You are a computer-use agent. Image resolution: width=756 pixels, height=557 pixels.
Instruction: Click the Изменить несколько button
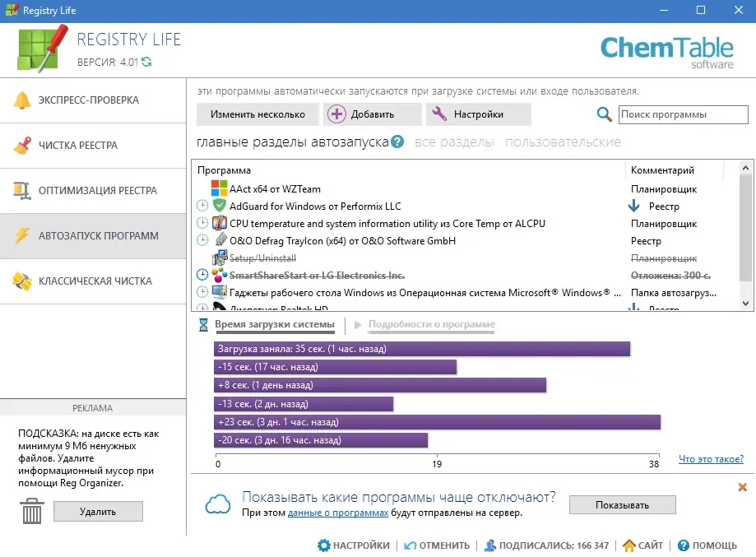tap(257, 114)
